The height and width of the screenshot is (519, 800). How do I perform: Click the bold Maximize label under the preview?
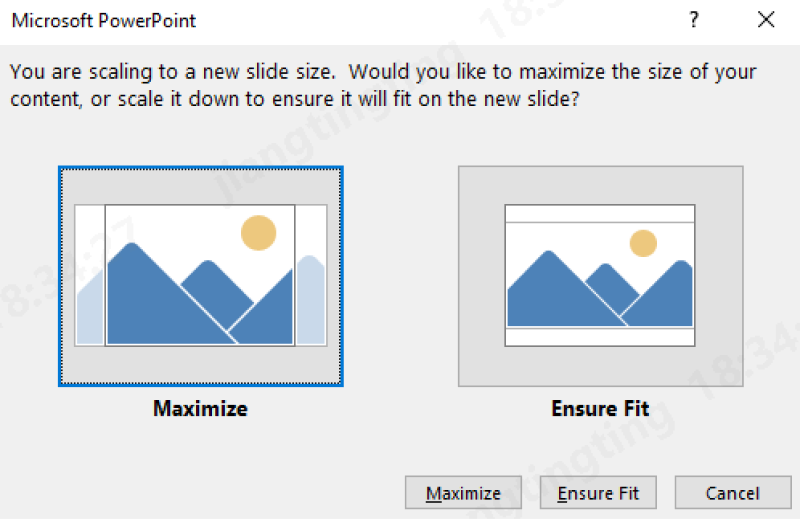[201, 409]
